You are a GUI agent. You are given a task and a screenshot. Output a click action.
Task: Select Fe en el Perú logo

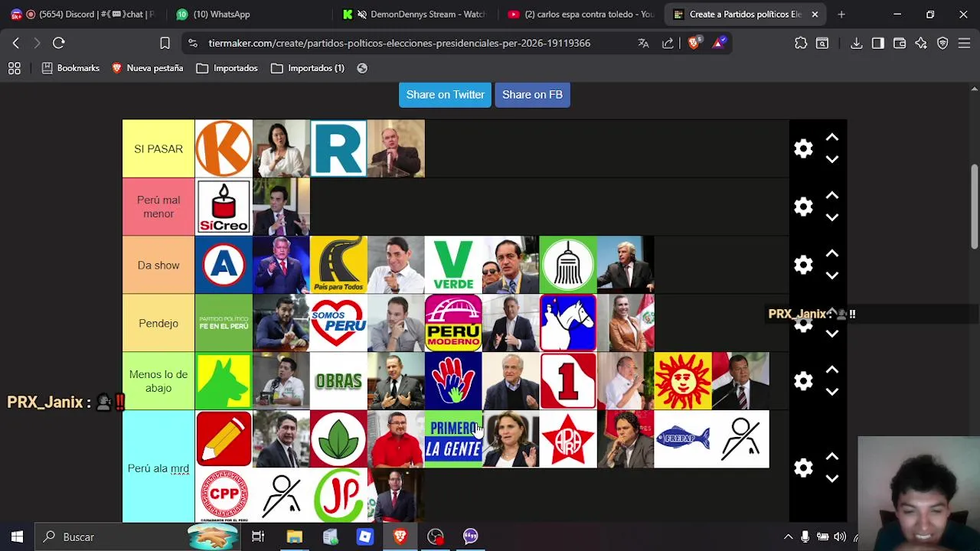click(224, 323)
